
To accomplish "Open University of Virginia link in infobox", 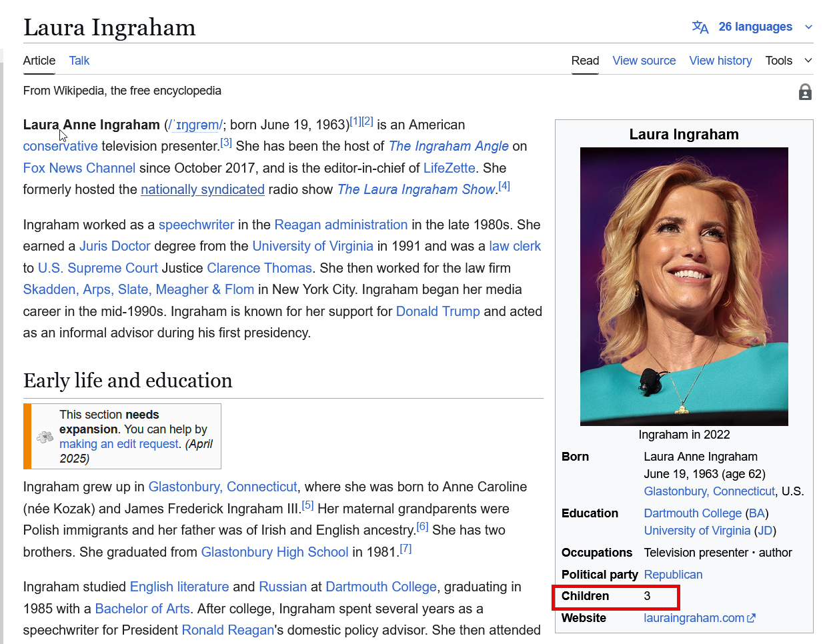I will (698, 531).
